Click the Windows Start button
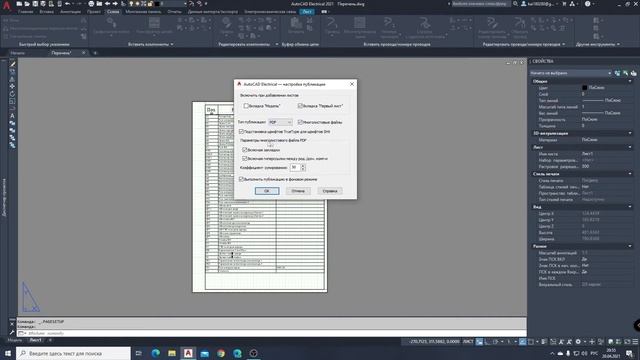This screenshot has width=640, height=360. click(x=8, y=353)
